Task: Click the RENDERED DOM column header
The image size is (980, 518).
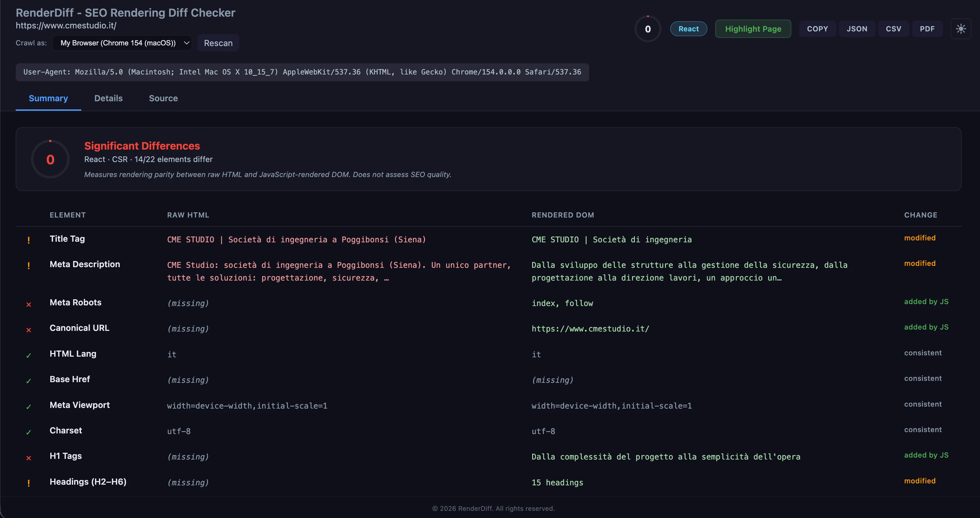Action: (x=563, y=215)
